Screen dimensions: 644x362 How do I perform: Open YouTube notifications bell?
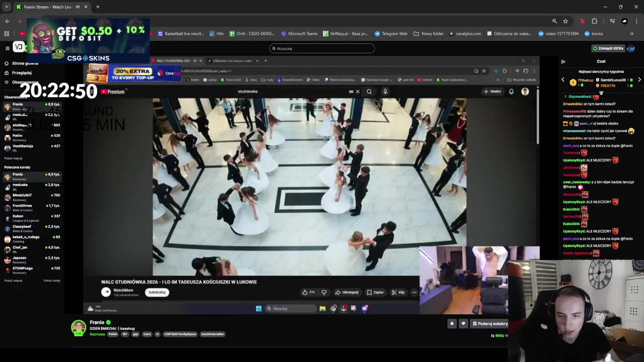[x=511, y=92]
